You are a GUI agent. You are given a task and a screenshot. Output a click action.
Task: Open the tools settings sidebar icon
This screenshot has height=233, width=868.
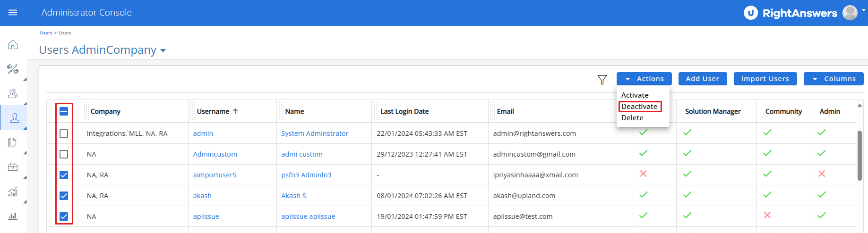click(13, 69)
